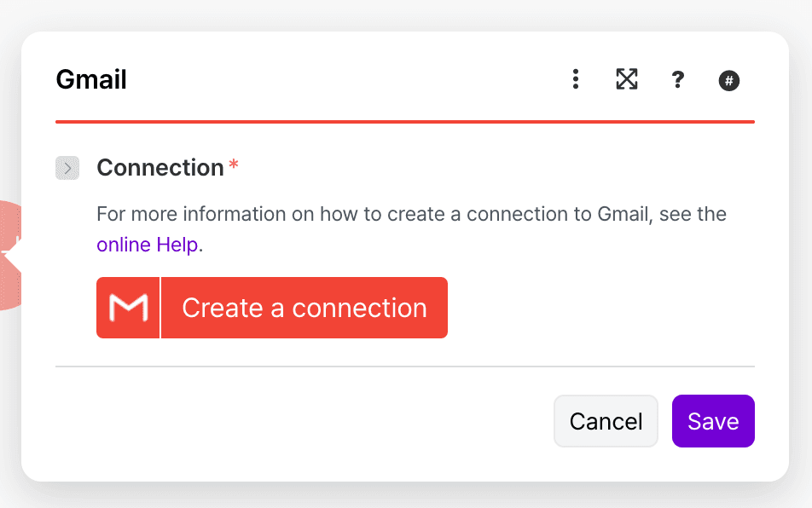Collapse the Connection field using its arrow
The height and width of the screenshot is (508, 812).
(x=67, y=168)
